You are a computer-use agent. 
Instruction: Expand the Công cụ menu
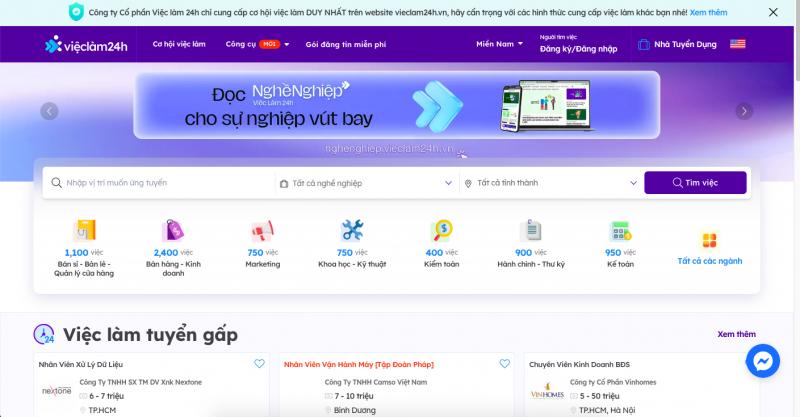[257, 44]
